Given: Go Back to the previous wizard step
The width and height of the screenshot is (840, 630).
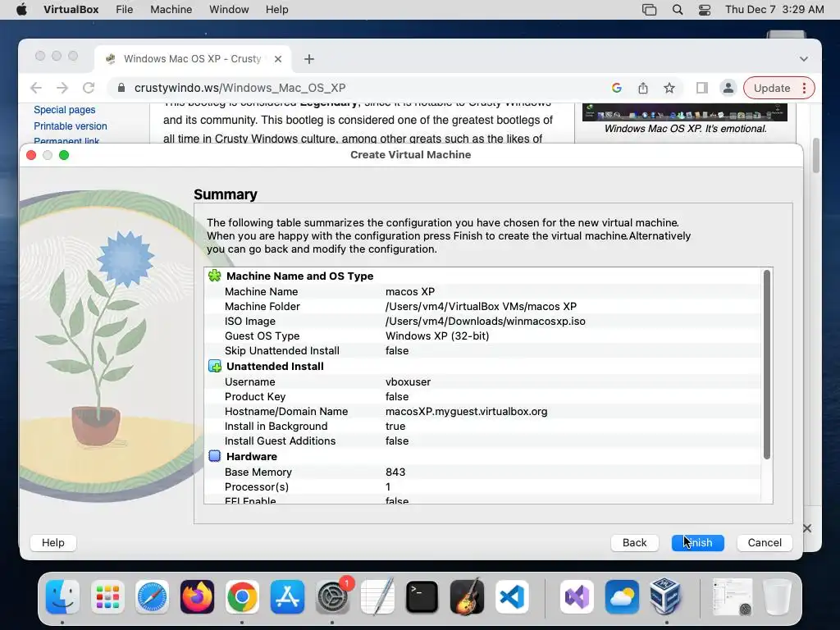Looking at the screenshot, I should click(634, 543).
